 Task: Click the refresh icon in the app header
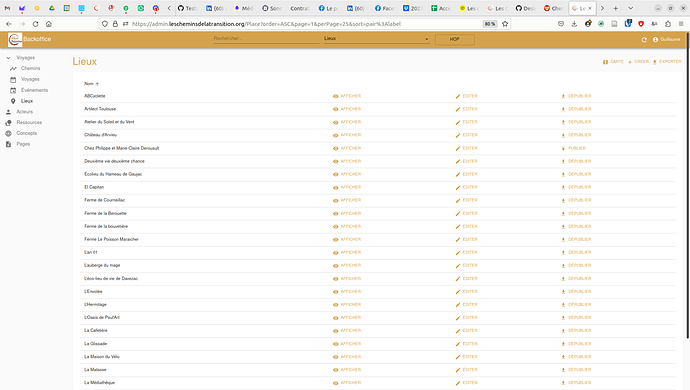point(644,40)
